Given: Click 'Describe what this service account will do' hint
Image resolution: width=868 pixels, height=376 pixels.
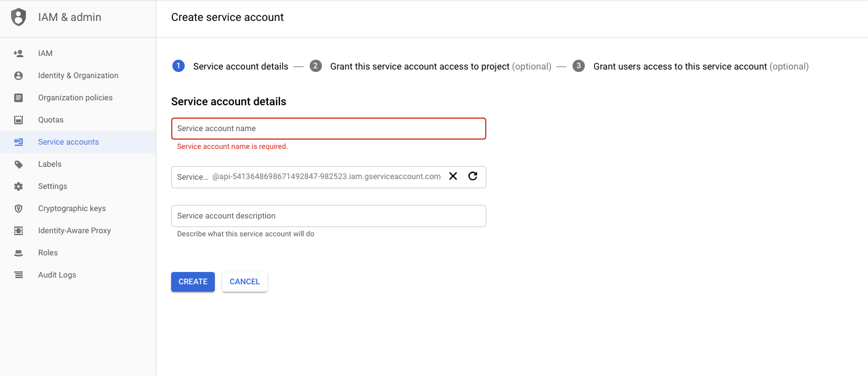Looking at the screenshot, I should click(246, 234).
